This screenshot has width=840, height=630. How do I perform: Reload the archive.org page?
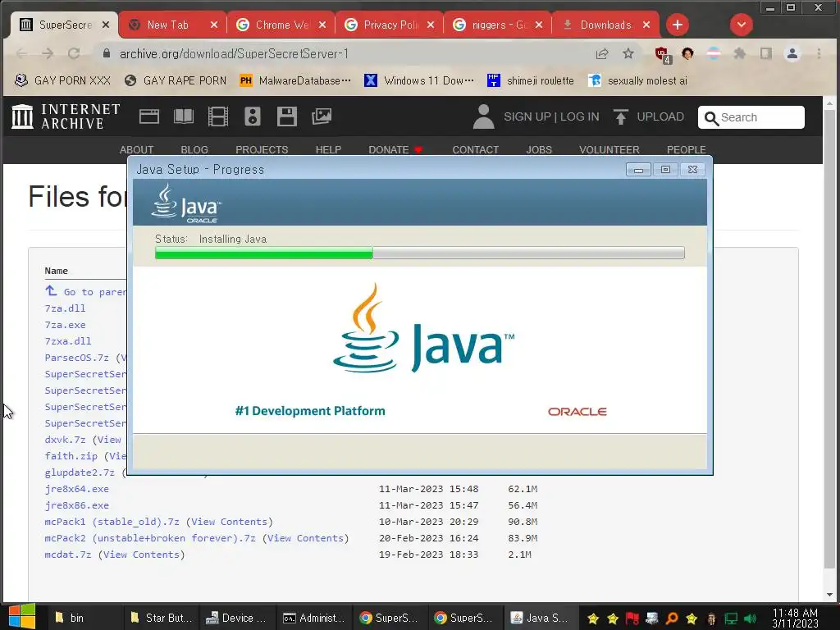point(74,53)
